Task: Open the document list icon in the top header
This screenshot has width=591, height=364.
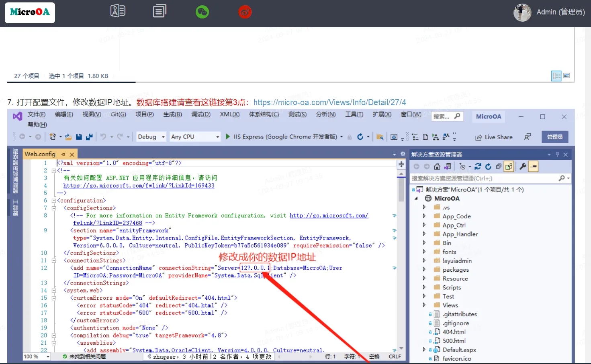Action: [160, 11]
